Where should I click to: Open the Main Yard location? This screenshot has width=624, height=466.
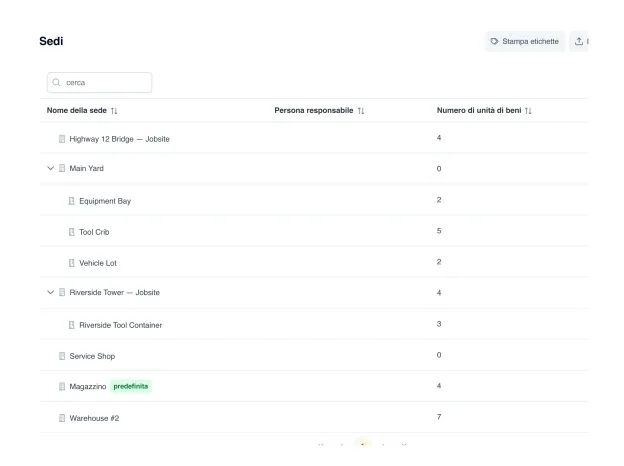coord(86,168)
